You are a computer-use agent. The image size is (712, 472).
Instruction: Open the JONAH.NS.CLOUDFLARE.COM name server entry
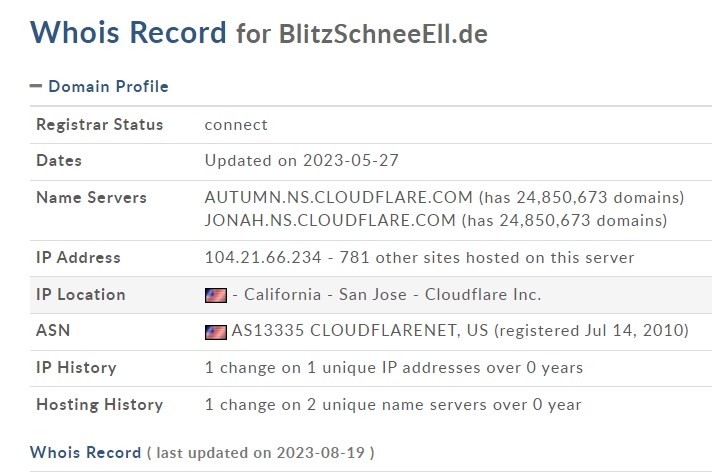330,220
